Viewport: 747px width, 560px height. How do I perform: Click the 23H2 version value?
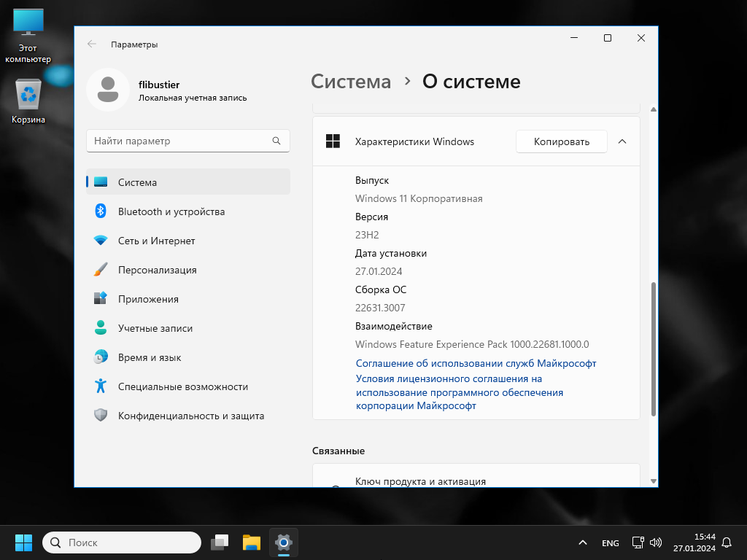click(367, 235)
